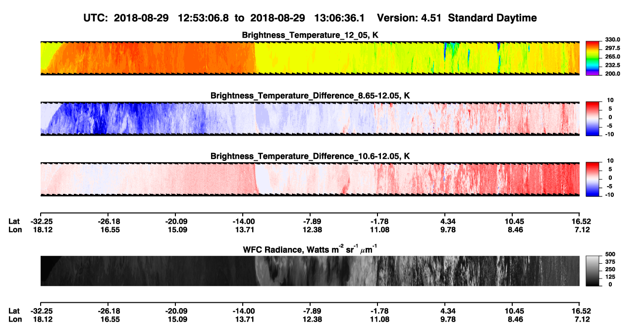Click the 12.05 brightness temperature image strip

click(x=310, y=58)
